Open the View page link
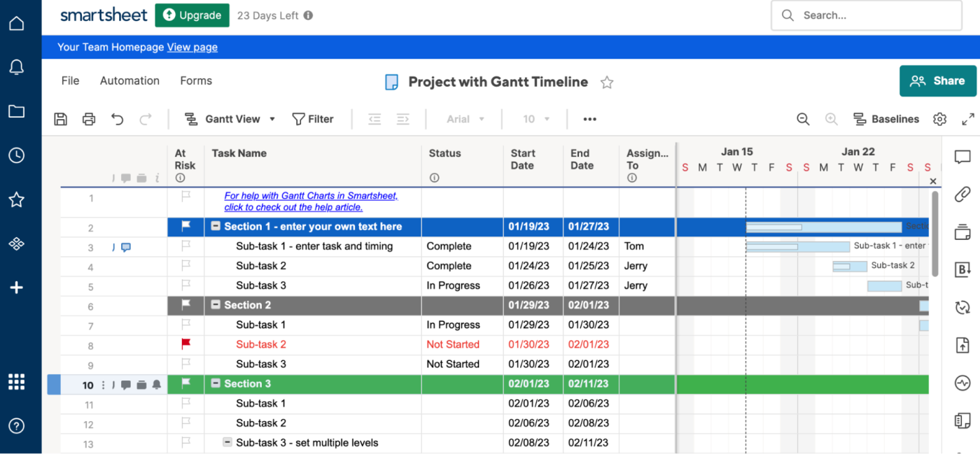The height and width of the screenshot is (454, 980). click(x=192, y=47)
